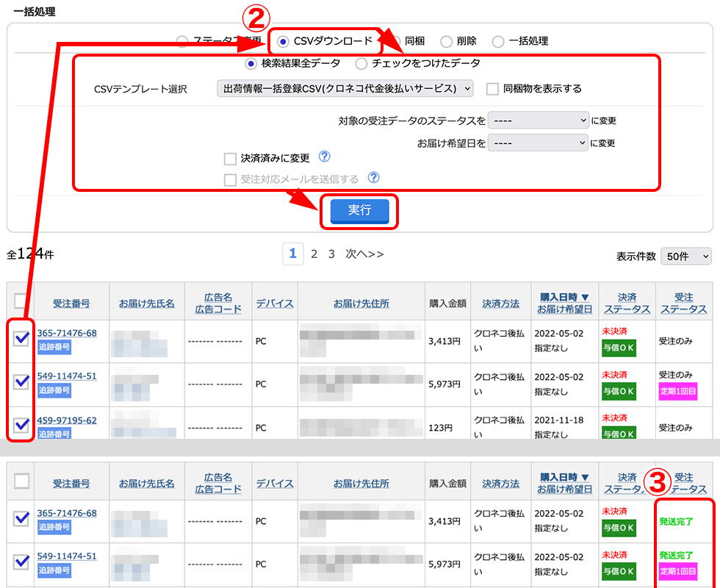Click 受注のみ status in the 123円 row
The height and width of the screenshot is (588, 720).
(675, 428)
